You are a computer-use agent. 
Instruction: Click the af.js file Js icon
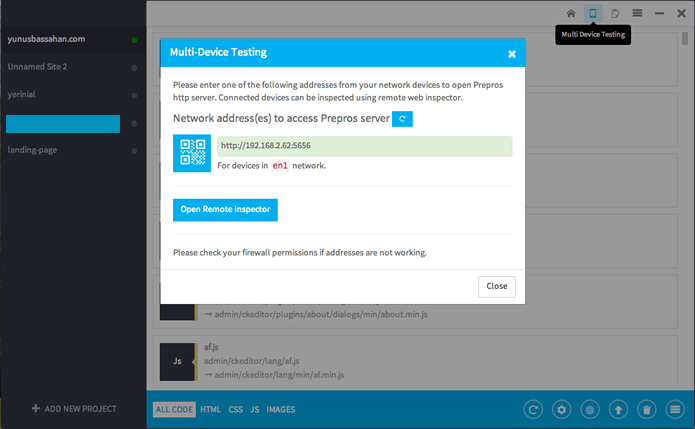point(177,362)
